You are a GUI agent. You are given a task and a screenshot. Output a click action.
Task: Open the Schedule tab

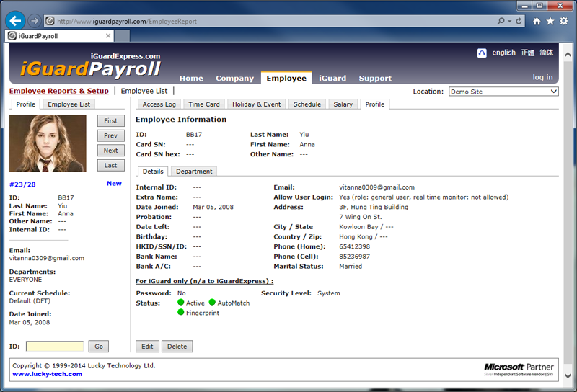[x=307, y=104]
